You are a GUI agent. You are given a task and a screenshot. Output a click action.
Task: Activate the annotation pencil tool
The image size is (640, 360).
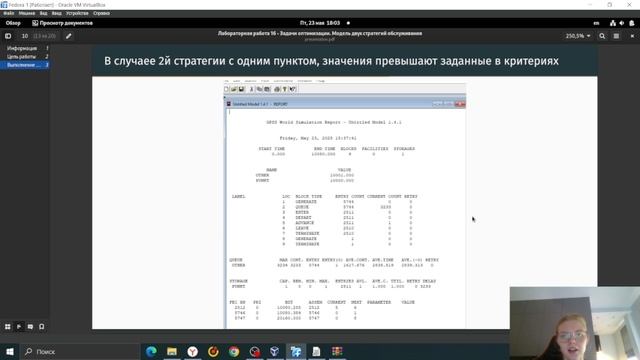(69, 36)
